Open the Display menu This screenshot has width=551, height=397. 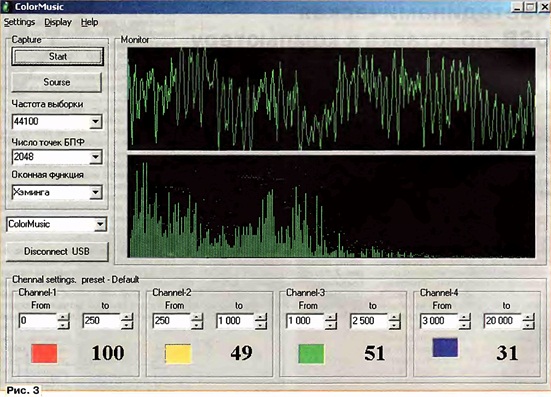58,22
